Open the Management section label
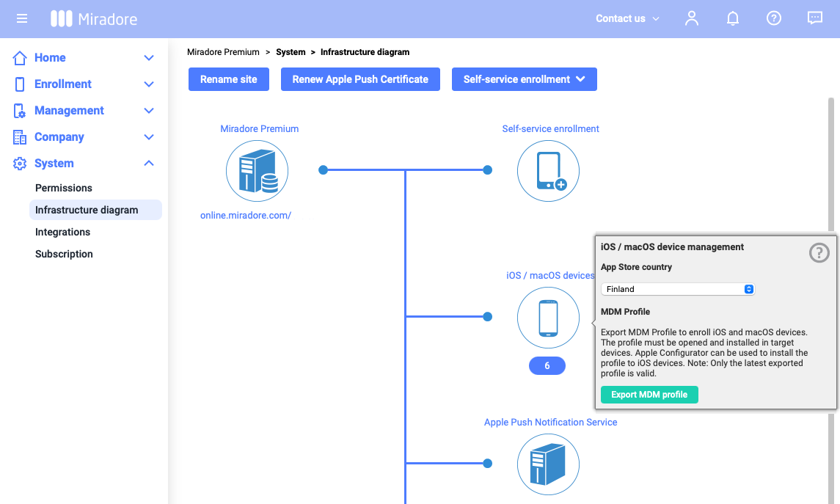This screenshot has height=504, width=840. pos(69,111)
